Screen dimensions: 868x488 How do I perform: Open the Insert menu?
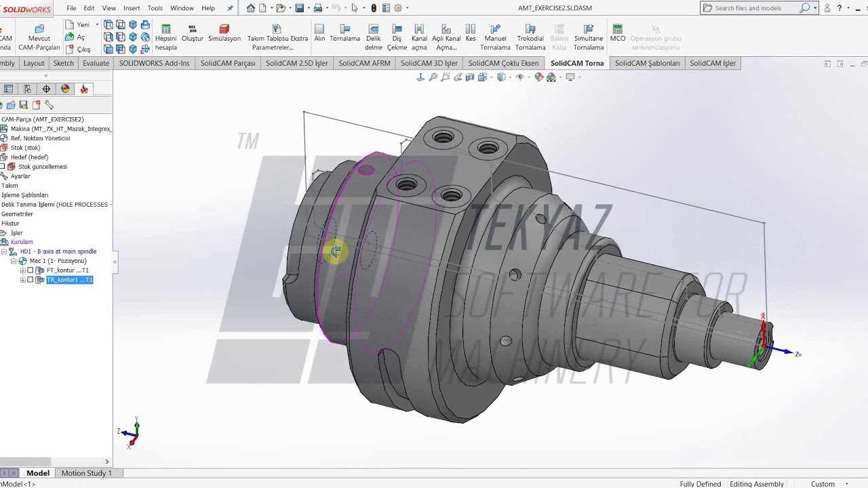click(132, 8)
